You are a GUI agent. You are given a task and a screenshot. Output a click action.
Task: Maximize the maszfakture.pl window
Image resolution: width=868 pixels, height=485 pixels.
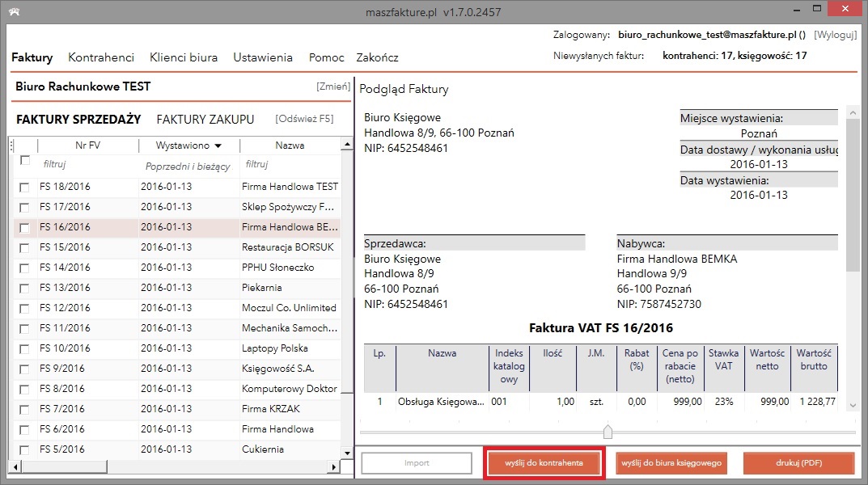coord(817,9)
